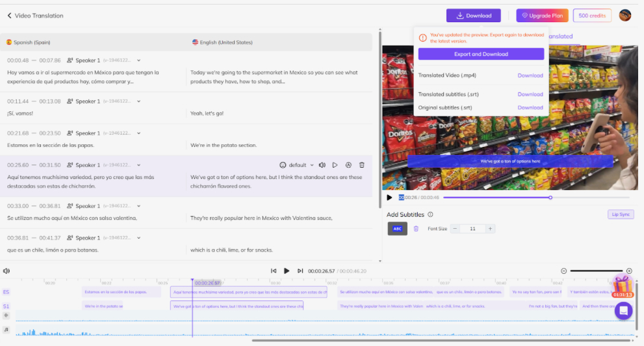Click the ES track label
644x346 pixels.
tap(6, 292)
